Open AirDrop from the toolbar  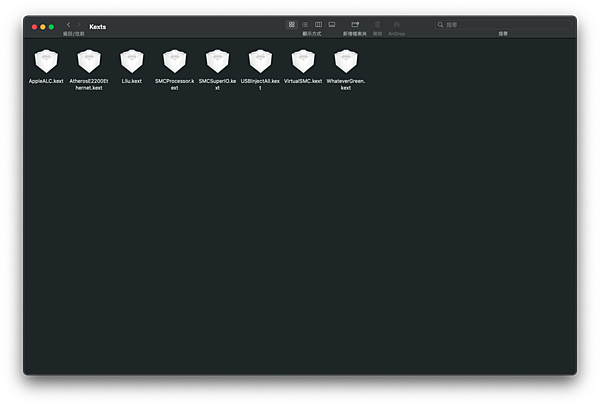pyautogui.click(x=397, y=24)
